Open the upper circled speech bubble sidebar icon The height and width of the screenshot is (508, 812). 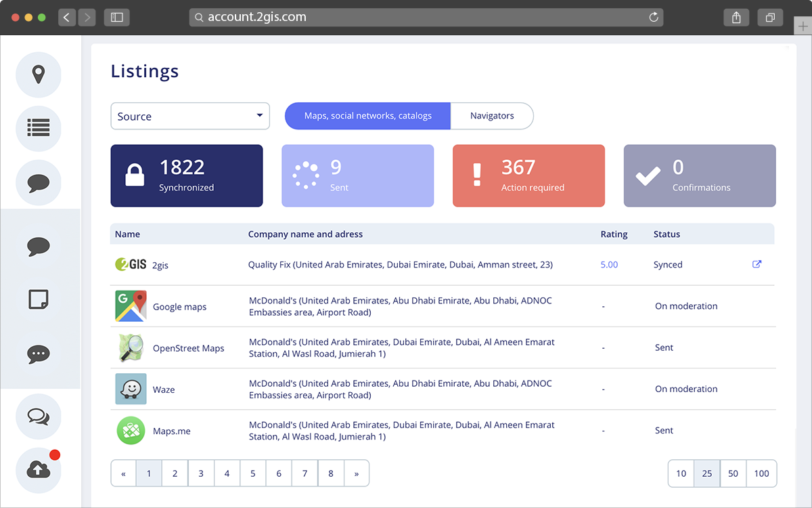(39, 183)
